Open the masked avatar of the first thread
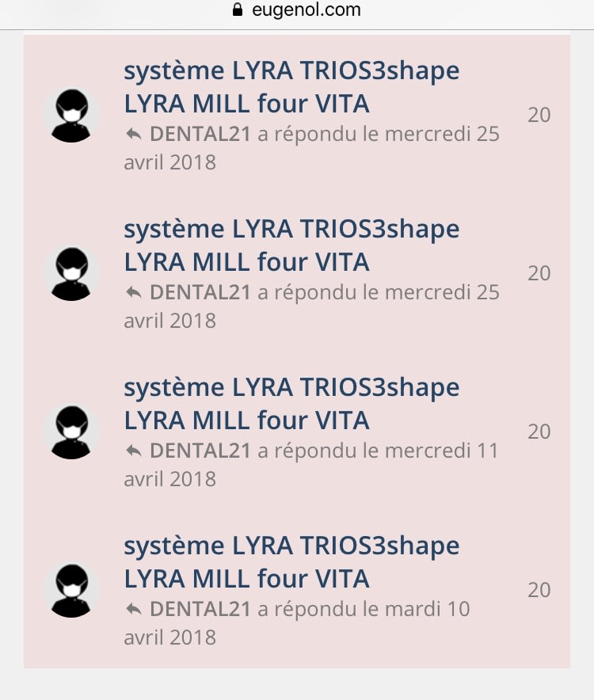The width and height of the screenshot is (594, 700). (72, 116)
